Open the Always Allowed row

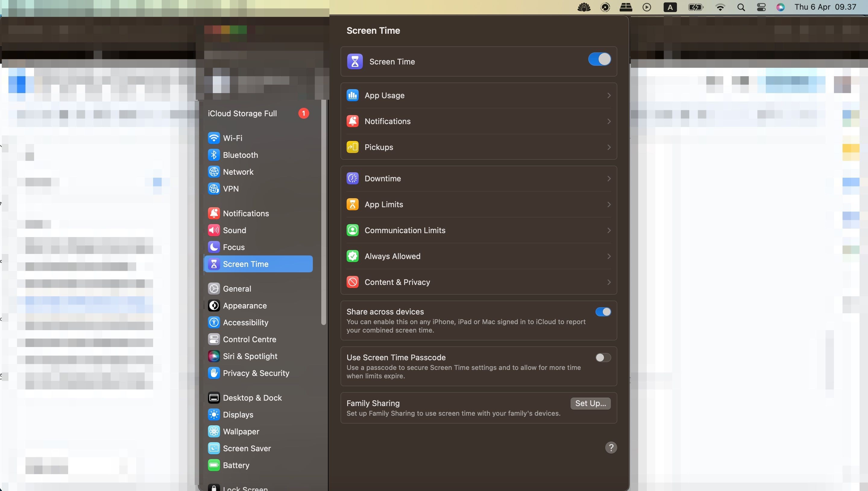point(479,256)
